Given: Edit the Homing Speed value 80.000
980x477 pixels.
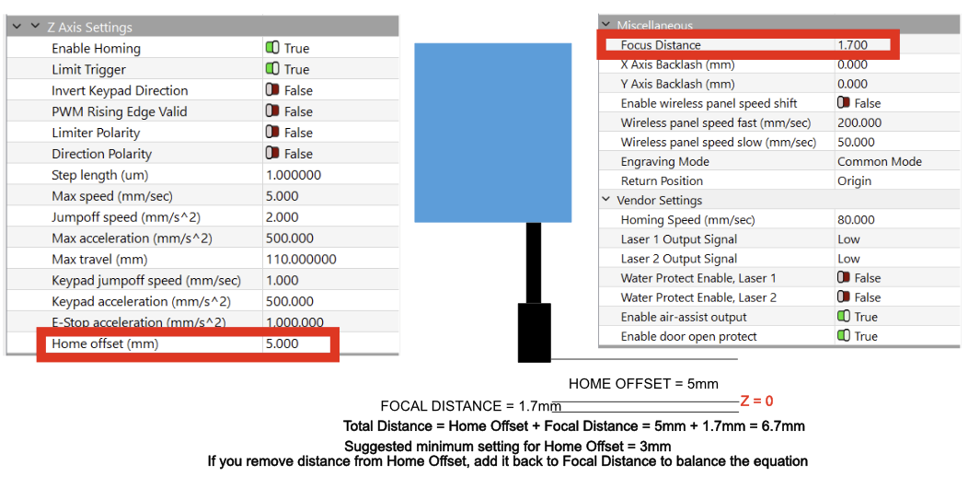Looking at the screenshot, I should point(857,219).
